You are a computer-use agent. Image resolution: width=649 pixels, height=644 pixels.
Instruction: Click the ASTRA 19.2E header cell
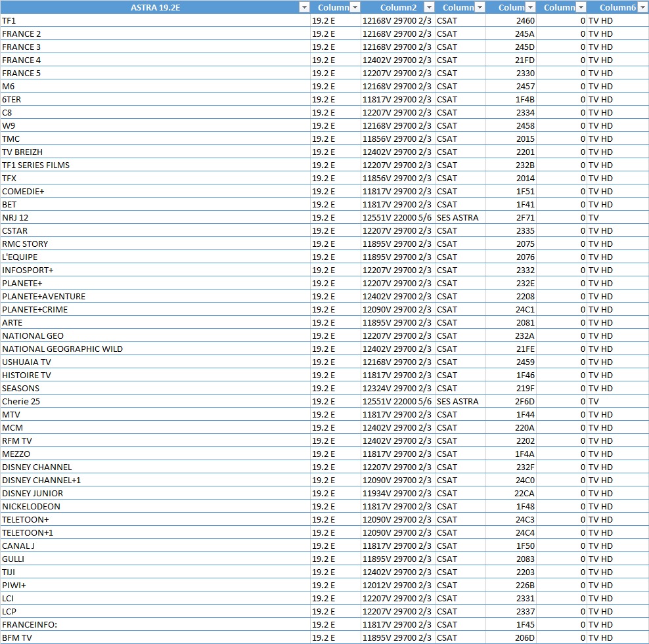tap(155, 7)
